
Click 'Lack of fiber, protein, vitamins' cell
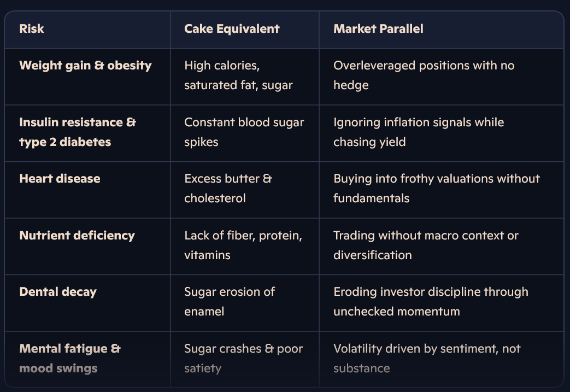(x=243, y=245)
